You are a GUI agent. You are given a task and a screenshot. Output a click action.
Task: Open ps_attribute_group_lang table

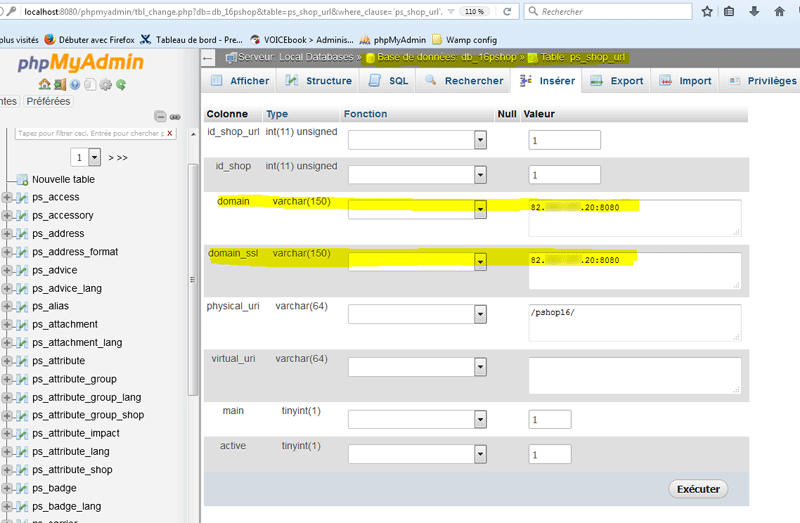pyautogui.click(x=87, y=397)
